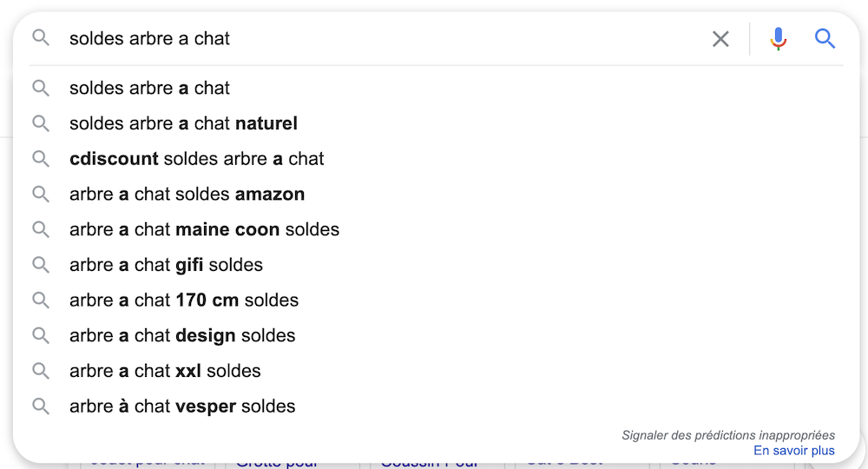
Task: Choose 'cdiscount soldes arbre a chat' suggestion
Action: click(437, 158)
